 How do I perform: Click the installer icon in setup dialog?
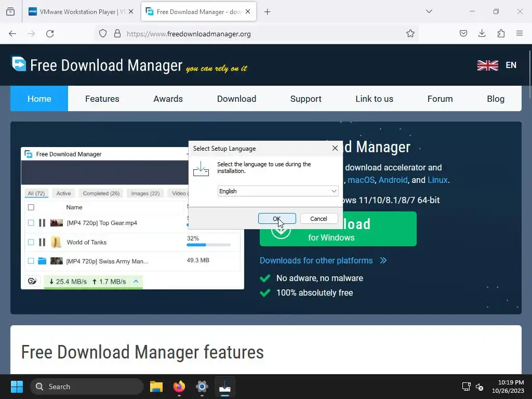201,169
